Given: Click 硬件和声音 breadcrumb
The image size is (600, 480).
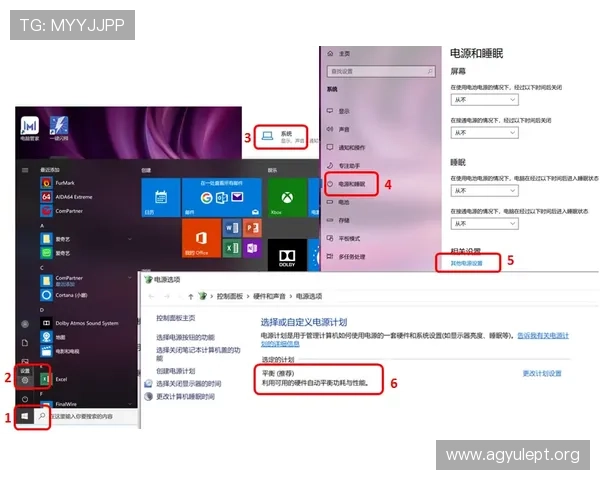Looking at the screenshot, I should pyautogui.click(x=269, y=296).
